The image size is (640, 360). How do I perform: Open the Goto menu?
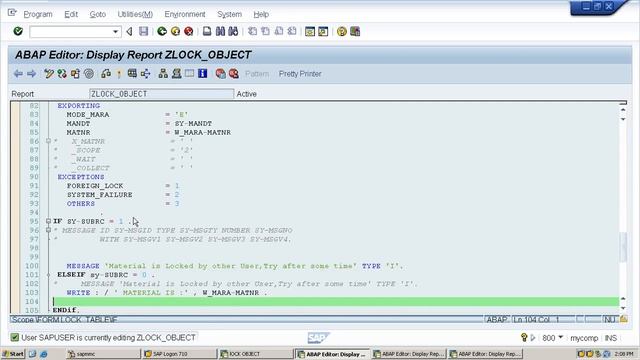(98, 14)
